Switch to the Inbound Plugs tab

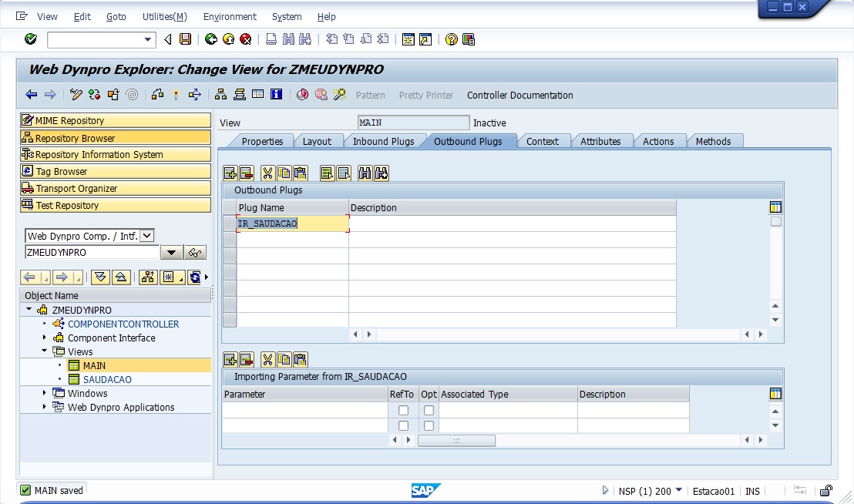pyautogui.click(x=383, y=142)
